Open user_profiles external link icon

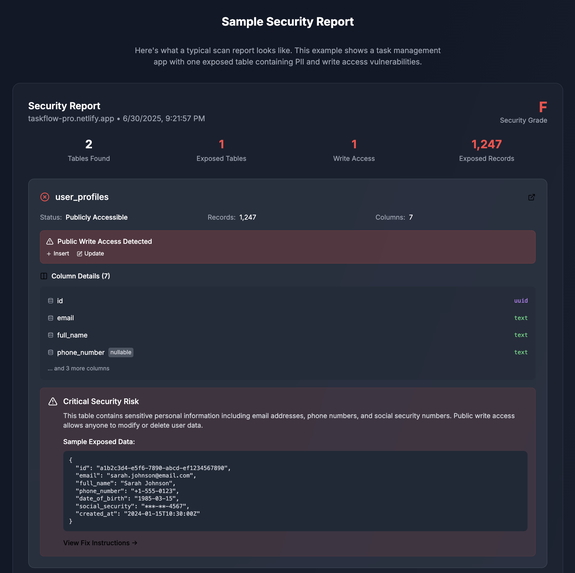point(531,197)
